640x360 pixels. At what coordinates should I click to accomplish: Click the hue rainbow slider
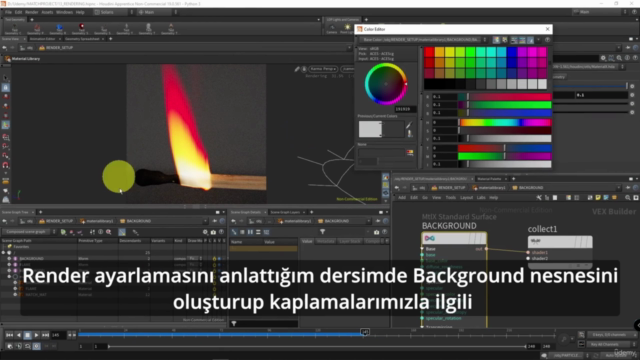(504, 122)
